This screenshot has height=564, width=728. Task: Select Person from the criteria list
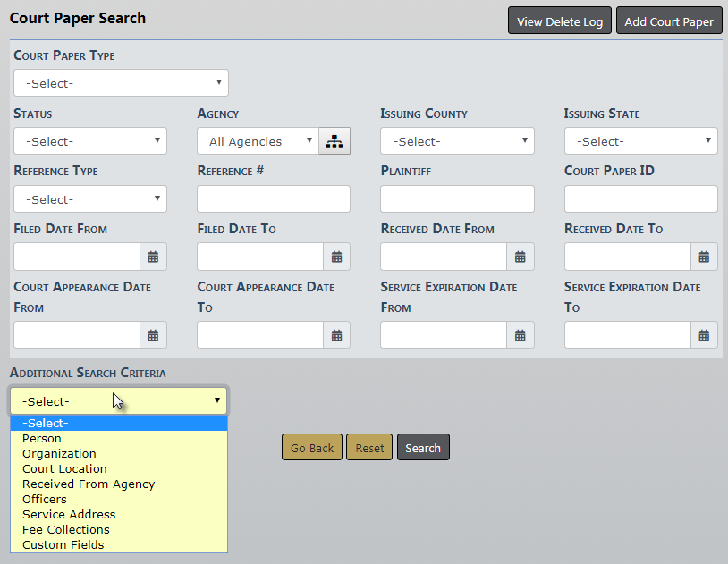[x=42, y=439]
